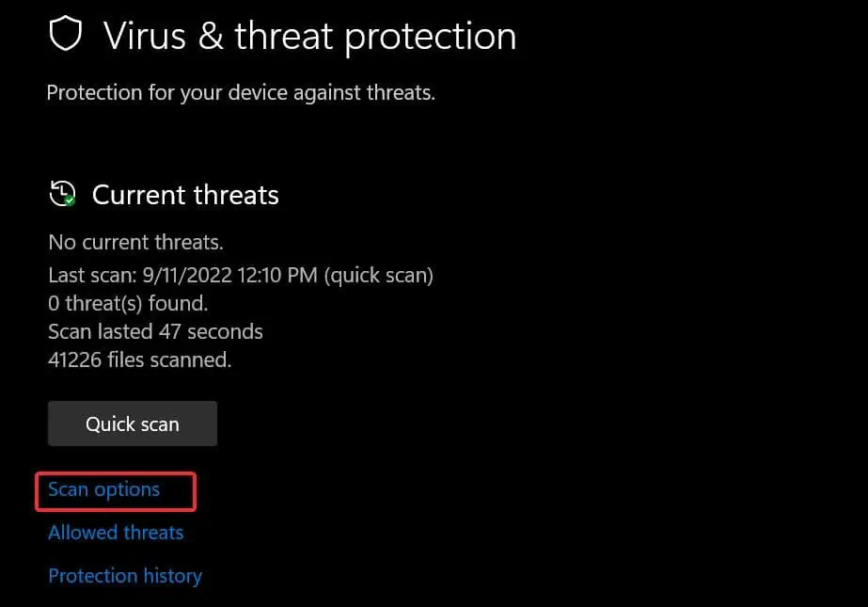
Task: Open the Allowed threats link
Action: 116,533
